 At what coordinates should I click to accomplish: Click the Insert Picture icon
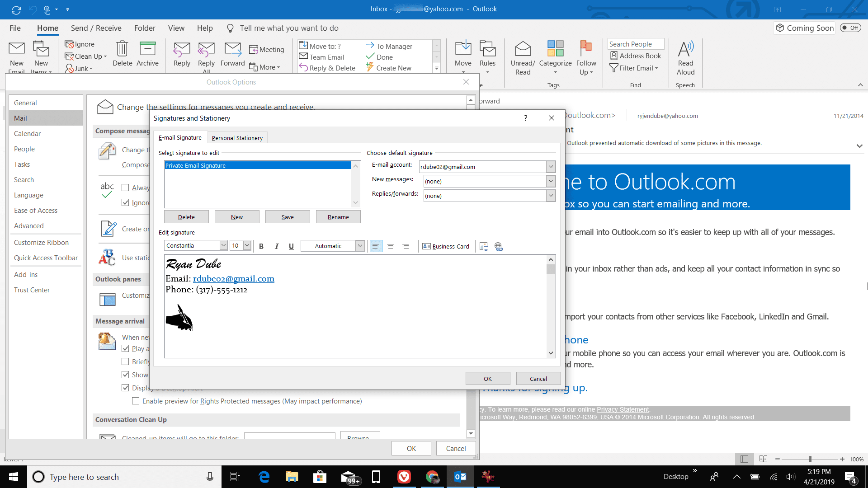(485, 246)
